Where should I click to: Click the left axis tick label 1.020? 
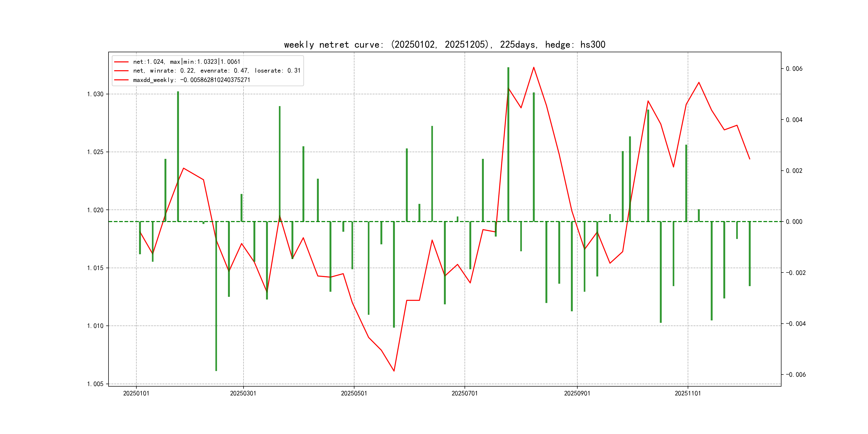95,210
